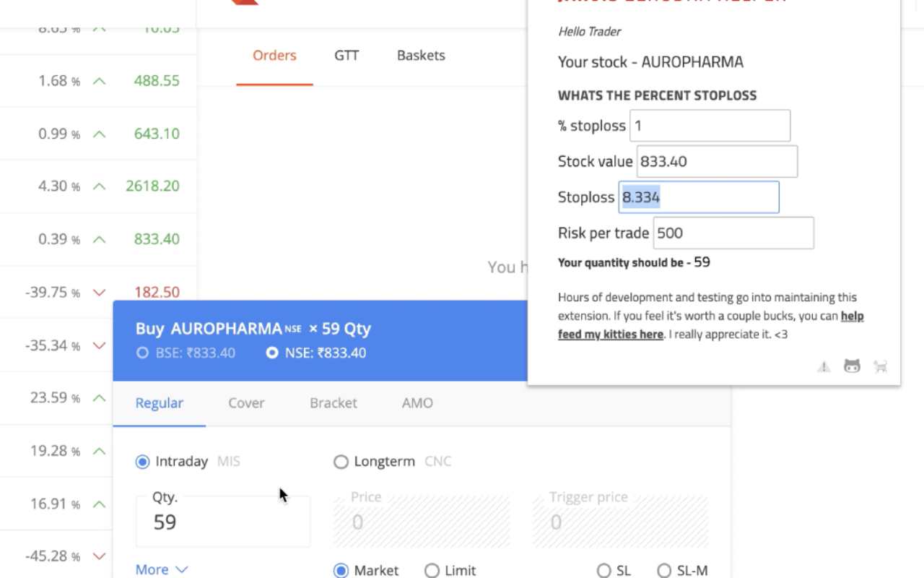The image size is (924, 578).
Task: Click the 'WHATS THE PERCENT STOPLOSS' heading
Action: [x=657, y=95]
